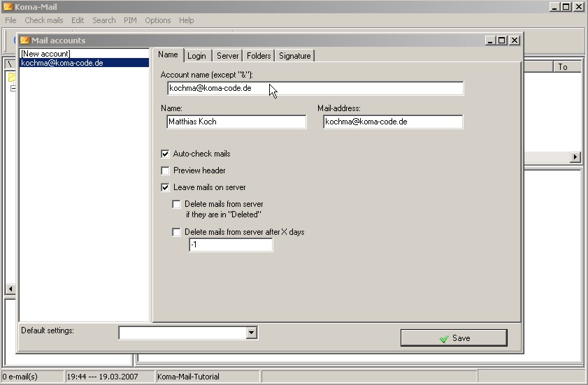Screen dimensions: 588x385
Task: Open the PIM menu
Action: pyautogui.click(x=130, y=20)
